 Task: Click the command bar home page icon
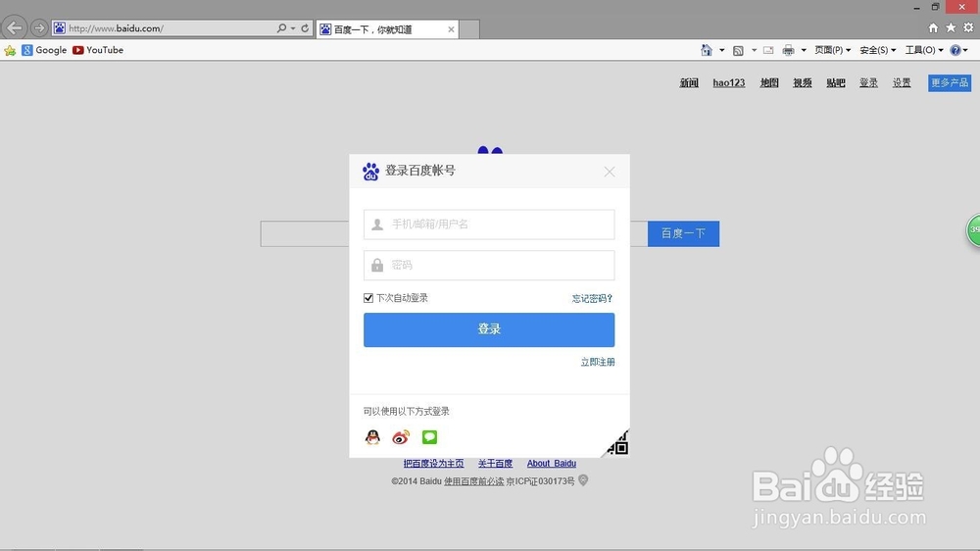707,50
